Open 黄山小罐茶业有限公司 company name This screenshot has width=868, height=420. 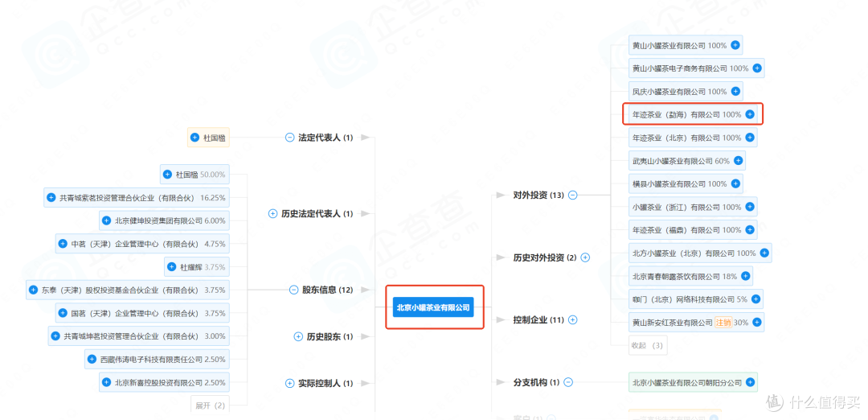coord(669,45)
